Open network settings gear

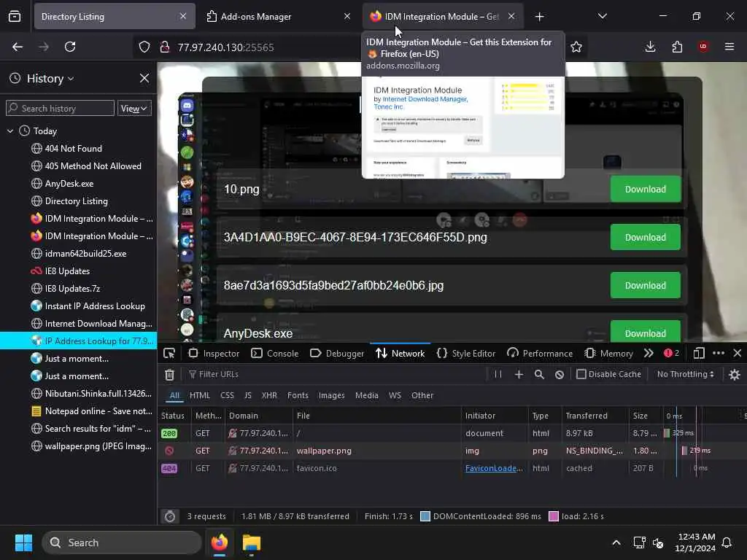[735, 374]
